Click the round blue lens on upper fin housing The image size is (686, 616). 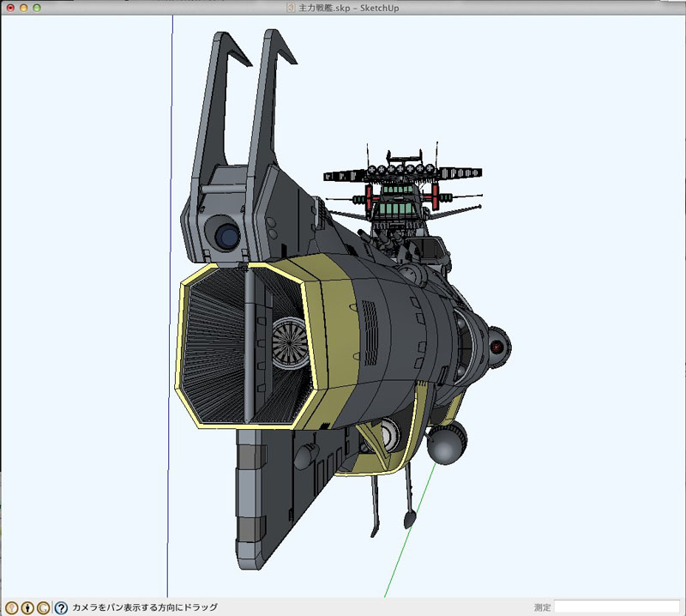226,234
